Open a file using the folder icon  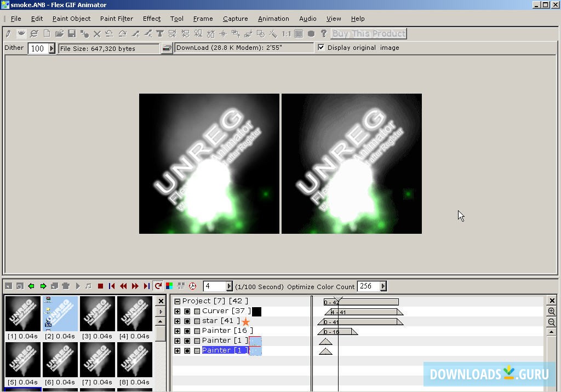[x=59, y=33]
